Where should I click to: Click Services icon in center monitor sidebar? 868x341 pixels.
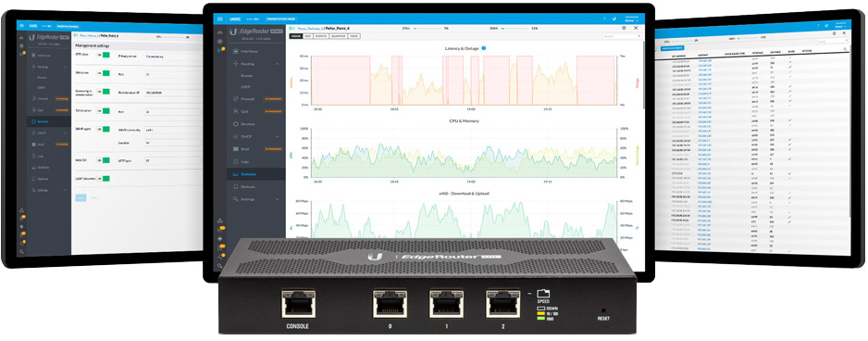235,124
